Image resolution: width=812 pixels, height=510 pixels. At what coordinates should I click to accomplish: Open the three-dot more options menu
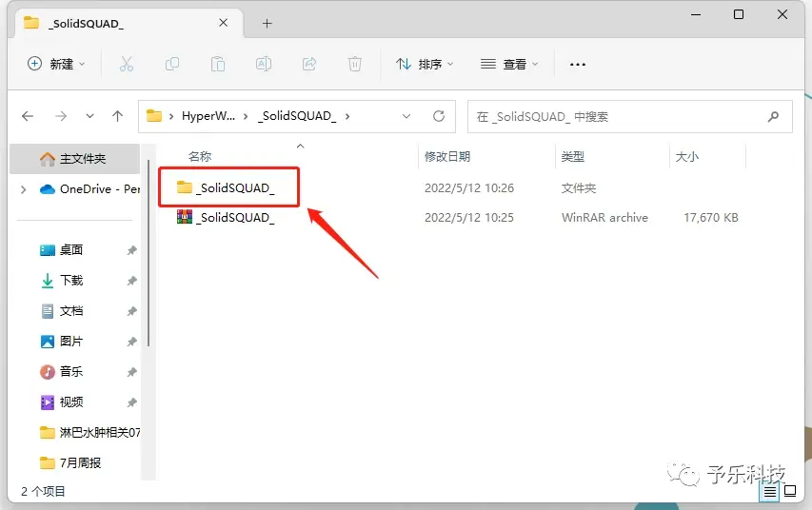(x=578, y=64)
